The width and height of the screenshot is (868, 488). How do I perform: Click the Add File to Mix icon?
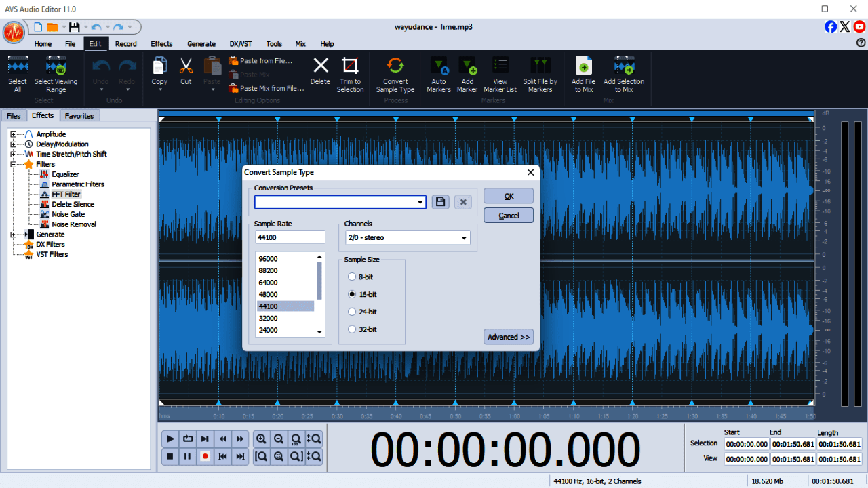click(x=583, y=66)
